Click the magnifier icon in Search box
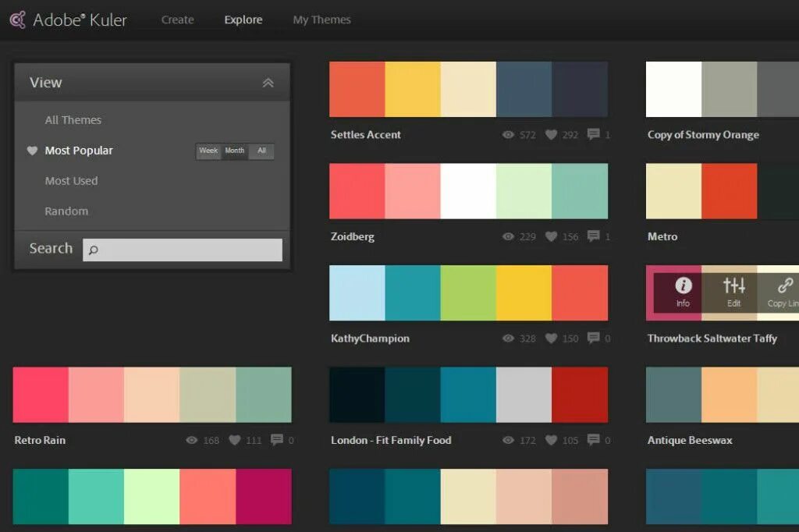 (94, 250)
